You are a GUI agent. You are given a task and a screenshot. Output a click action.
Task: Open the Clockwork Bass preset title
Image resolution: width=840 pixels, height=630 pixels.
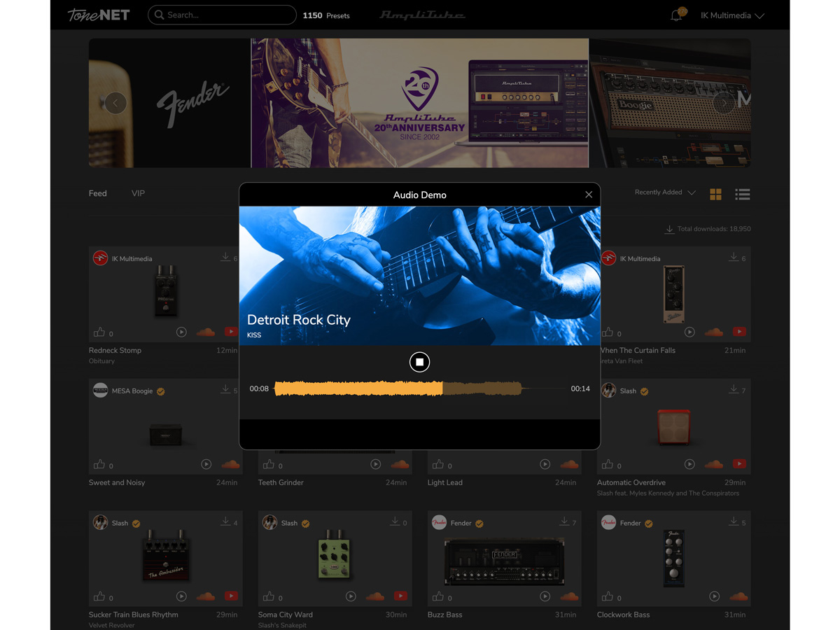coord(623,615)
